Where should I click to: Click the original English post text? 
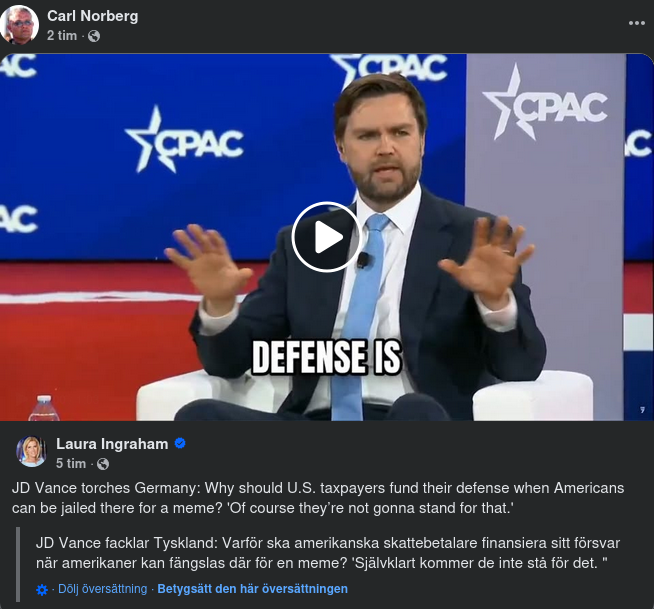(x=318, y=497)
